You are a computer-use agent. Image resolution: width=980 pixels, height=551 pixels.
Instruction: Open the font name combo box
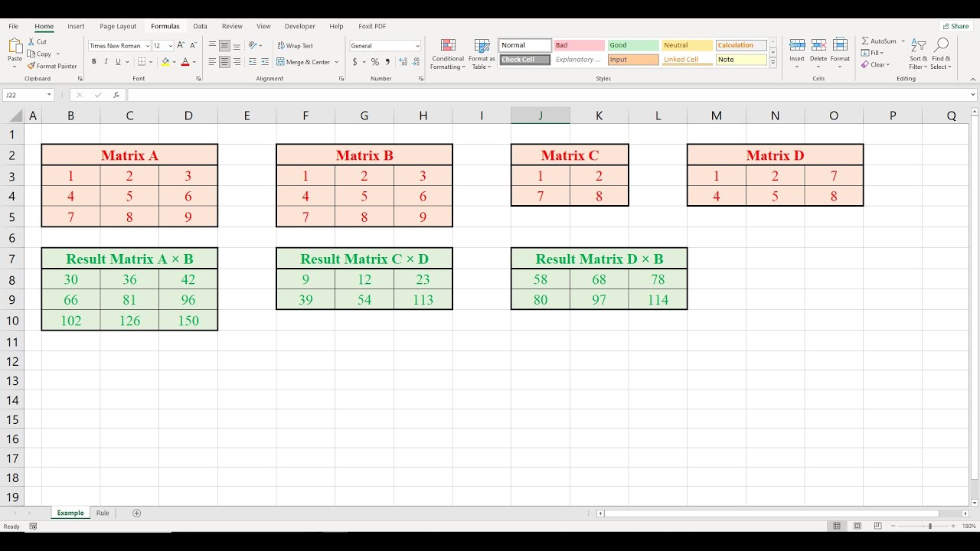click(x=119, y=46)
